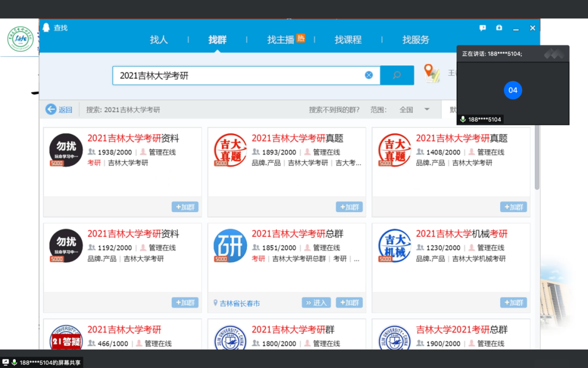588x368 pixels.
Task: Click 加群 for 2021吉林大学机械考研
Action: click(513, 303)
